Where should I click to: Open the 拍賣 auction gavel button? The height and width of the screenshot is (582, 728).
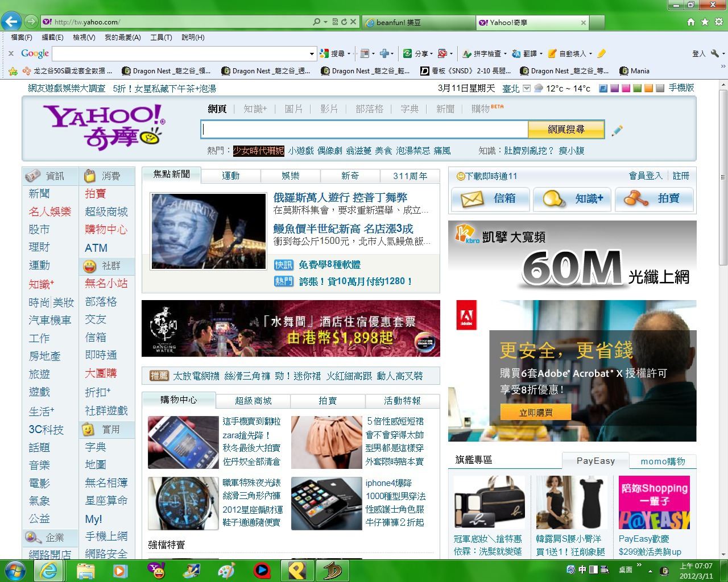click(654, 199)
